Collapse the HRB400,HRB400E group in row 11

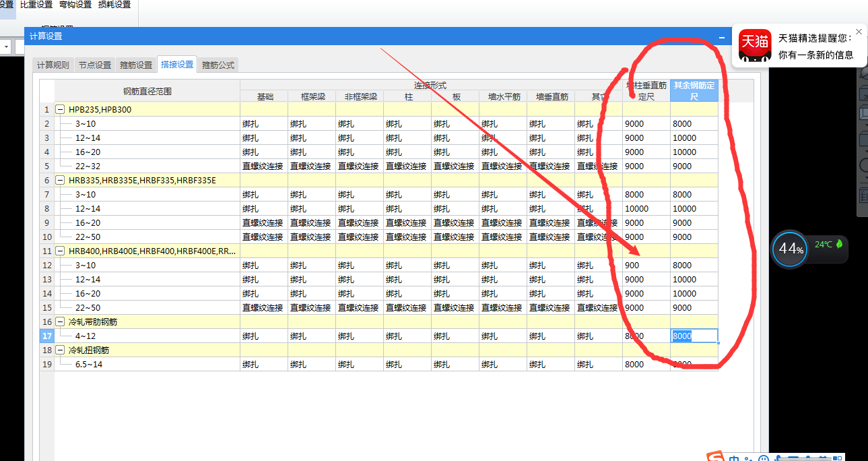click(61, 251)
